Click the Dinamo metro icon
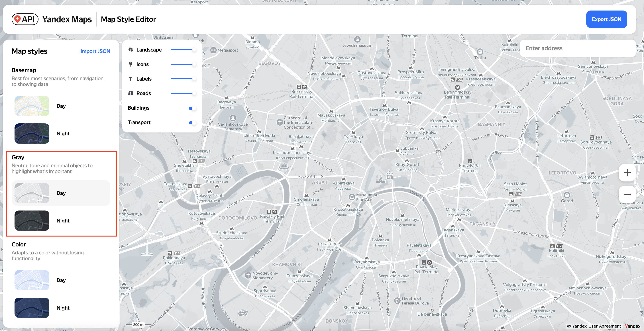The width and height of the screenshot is (644, 331). click(x=252, y=38)
